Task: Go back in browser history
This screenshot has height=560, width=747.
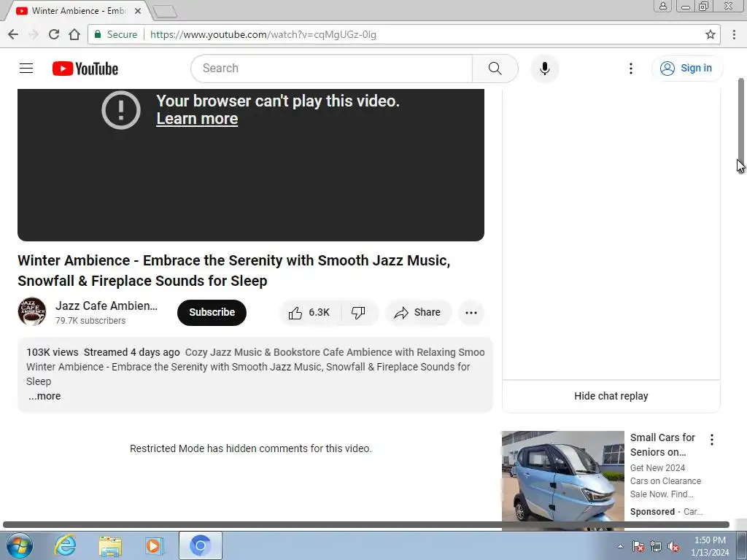Action: [x=13, y=34]
